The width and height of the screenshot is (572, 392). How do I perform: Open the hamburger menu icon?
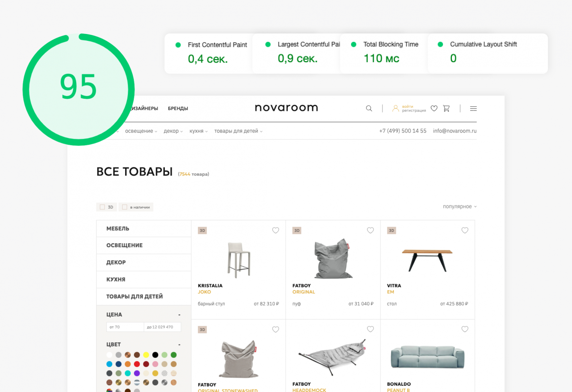pos(473,108)
